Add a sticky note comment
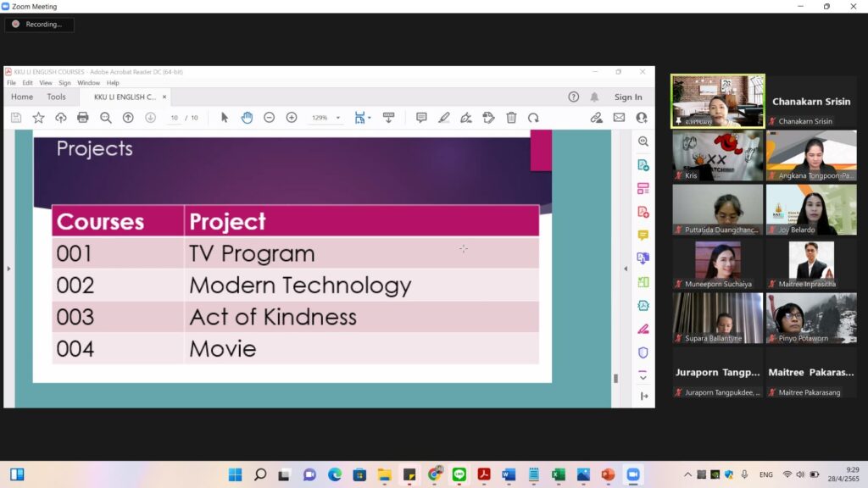 421,118
